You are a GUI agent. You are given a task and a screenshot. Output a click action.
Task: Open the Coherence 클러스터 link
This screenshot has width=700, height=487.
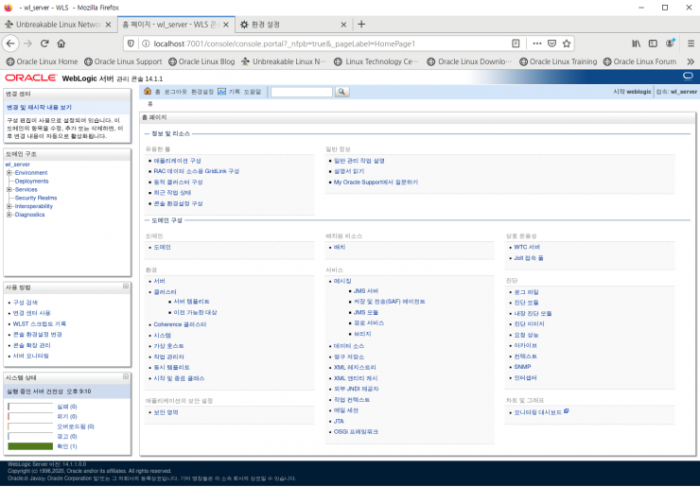180,325
